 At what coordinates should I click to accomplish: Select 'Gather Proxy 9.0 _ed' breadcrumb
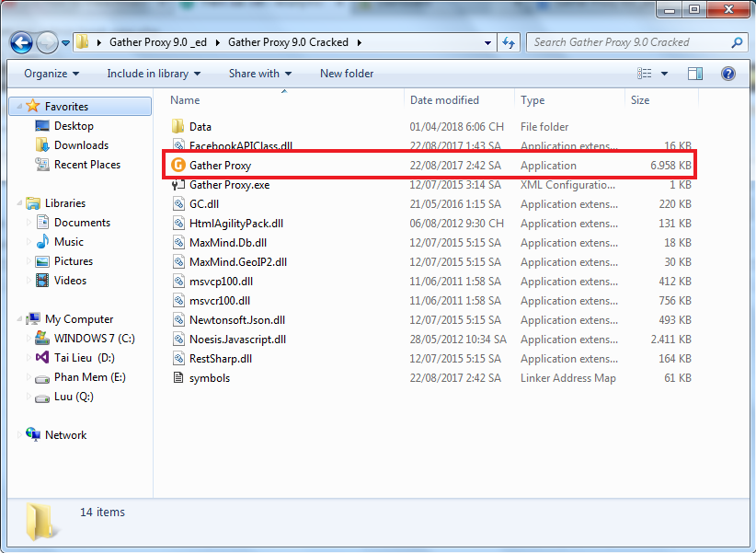[157, 42]
